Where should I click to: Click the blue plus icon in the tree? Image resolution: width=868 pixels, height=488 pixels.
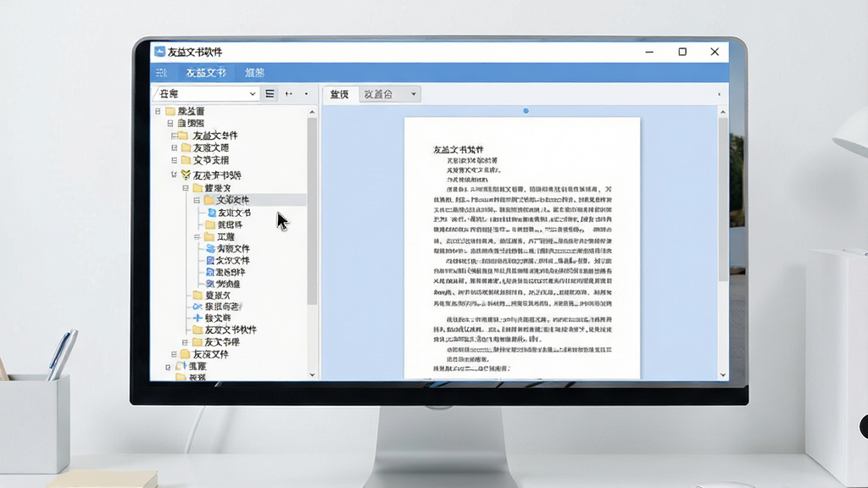(x=197, y=319)
